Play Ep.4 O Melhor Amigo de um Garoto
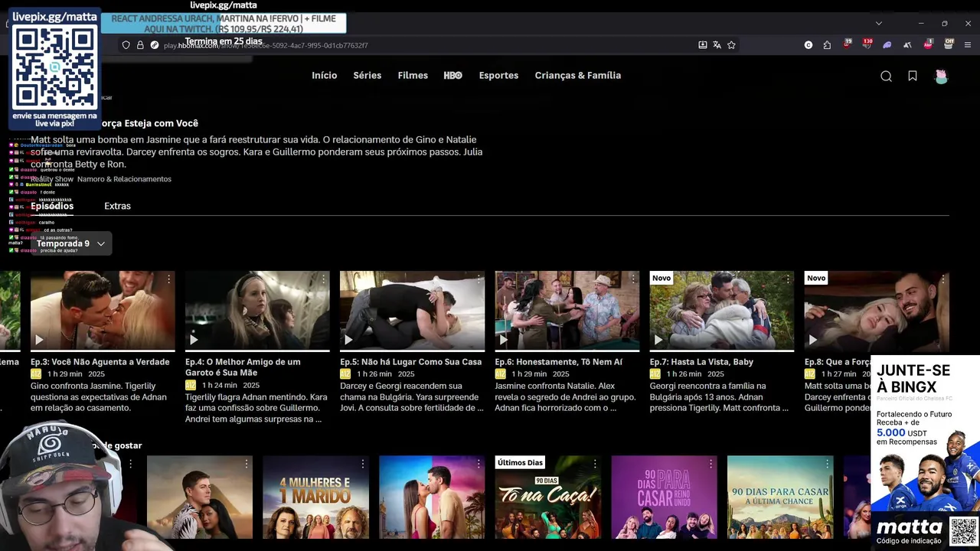This screenshot has width=980, height=551. 194,340
